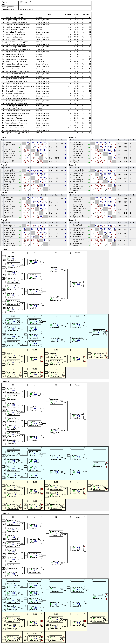Select participant row Гоцуляк Егор Сергеевич

click(x=46, y=37)
